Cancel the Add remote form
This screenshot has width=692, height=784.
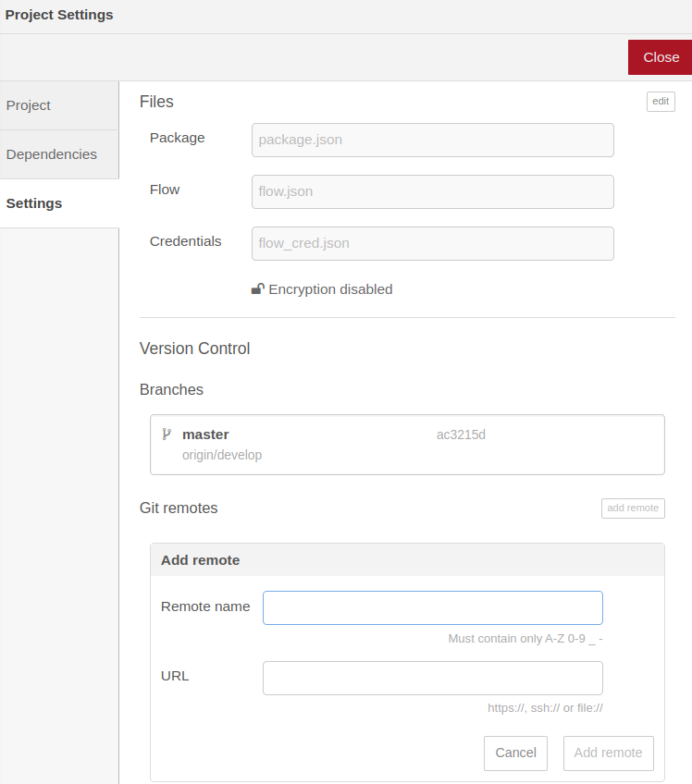[515, 753]
